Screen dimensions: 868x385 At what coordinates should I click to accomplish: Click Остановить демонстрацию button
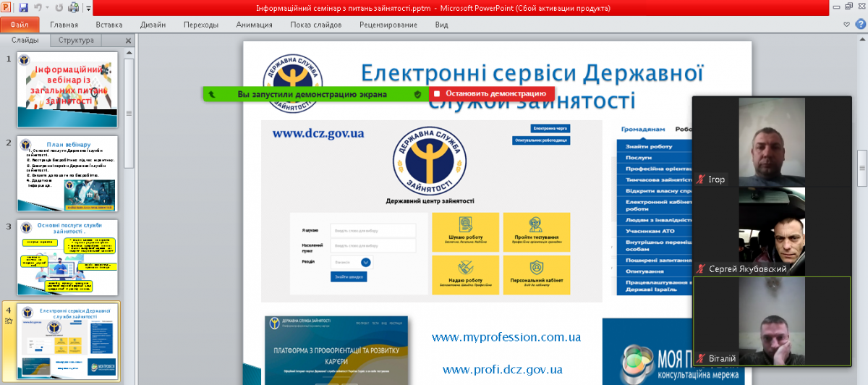(x=492, y=93)
